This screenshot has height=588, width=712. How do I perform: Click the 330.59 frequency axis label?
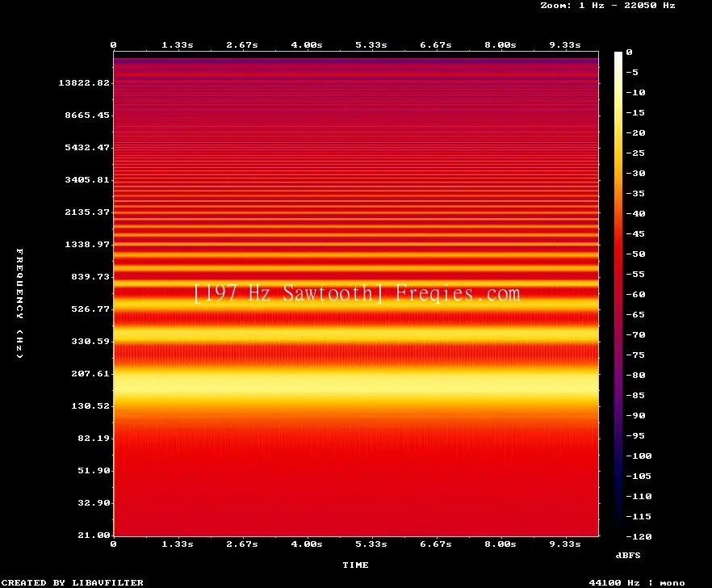click(x=90, y=341)
